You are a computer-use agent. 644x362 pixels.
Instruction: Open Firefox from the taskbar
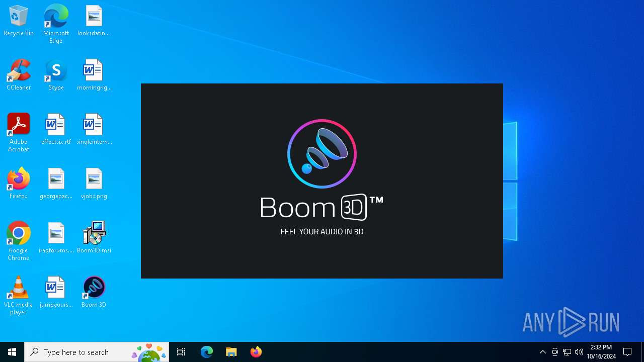click(256, 352)
